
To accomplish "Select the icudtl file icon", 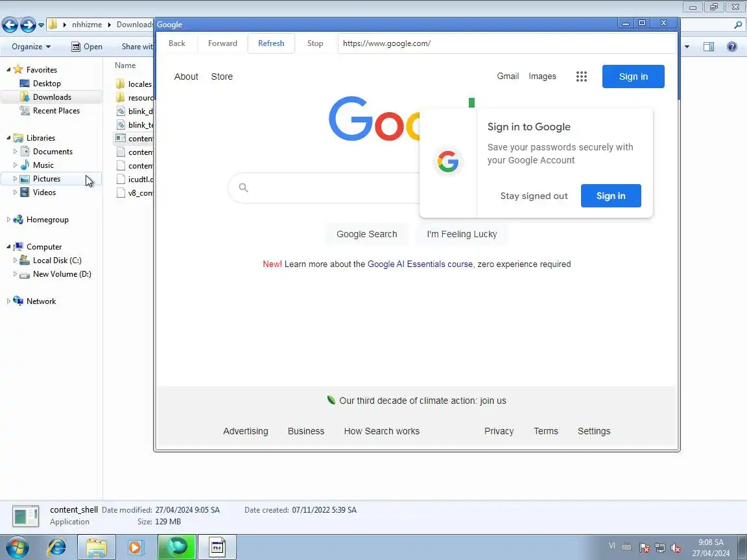I will coord(121,180).
